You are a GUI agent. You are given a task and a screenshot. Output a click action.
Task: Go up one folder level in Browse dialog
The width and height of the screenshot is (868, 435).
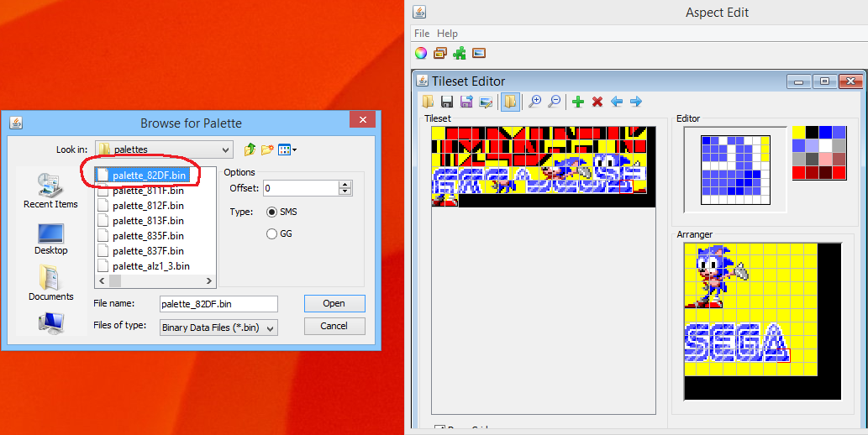(250, 149)
